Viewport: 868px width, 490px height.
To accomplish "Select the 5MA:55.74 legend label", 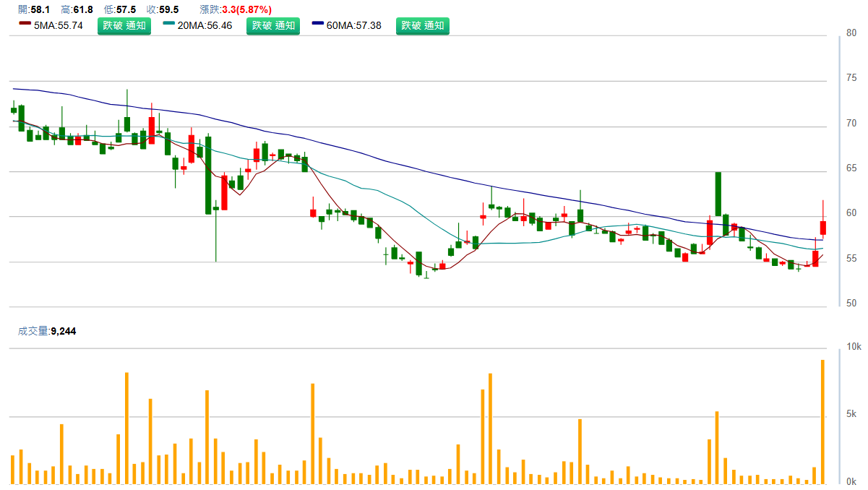I will pos(61,25).
